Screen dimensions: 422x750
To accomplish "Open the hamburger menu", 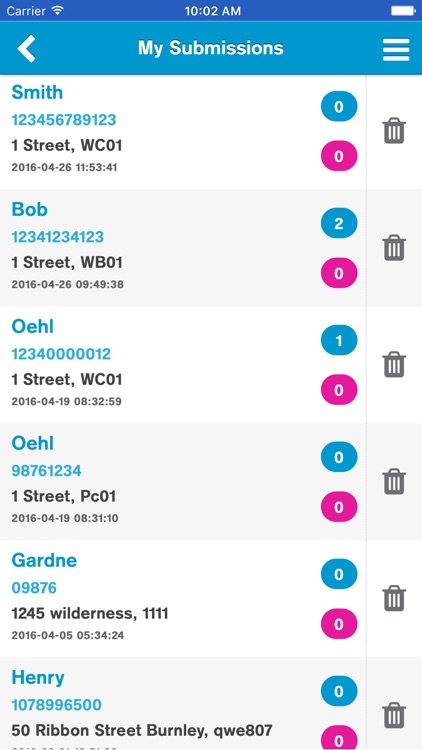I will coord(396,49).
